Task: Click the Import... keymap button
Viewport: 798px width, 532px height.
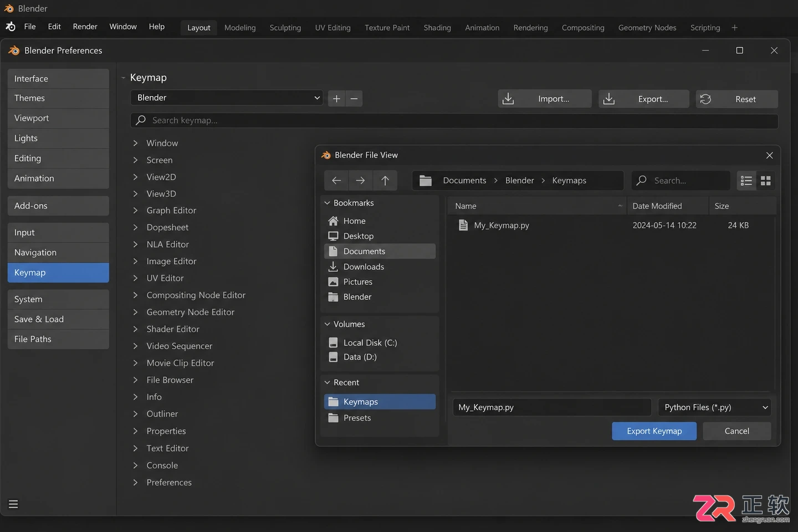Action: pos(545,99)
